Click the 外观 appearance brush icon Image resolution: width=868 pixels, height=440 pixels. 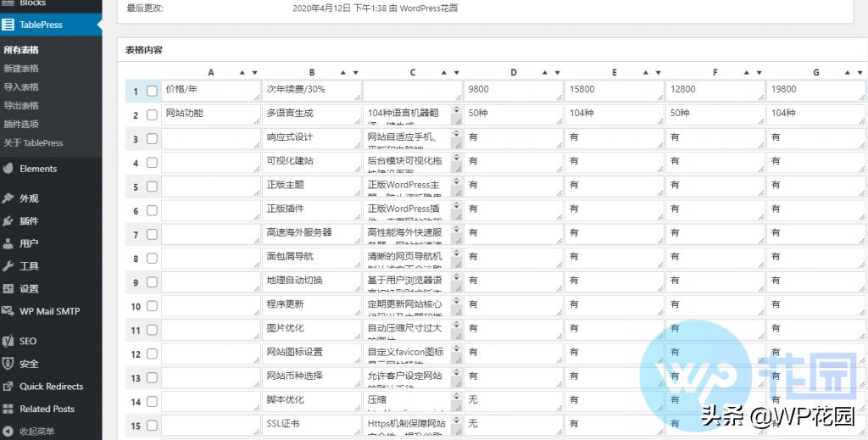point(8,198)
